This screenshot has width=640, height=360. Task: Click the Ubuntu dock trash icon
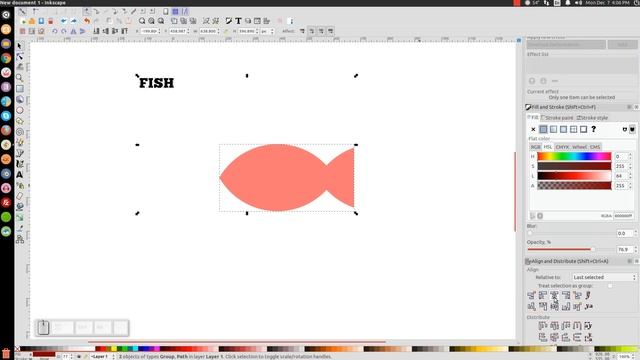(6, 353)
